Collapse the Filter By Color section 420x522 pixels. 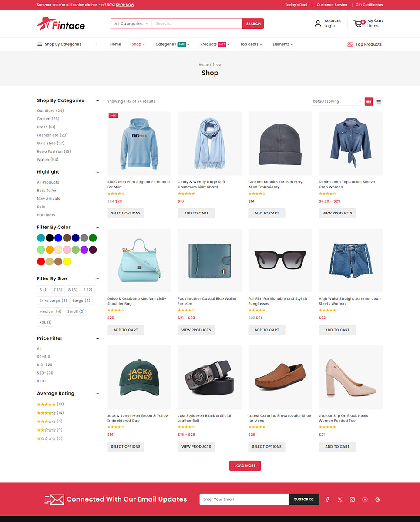(x=97, y=227)
